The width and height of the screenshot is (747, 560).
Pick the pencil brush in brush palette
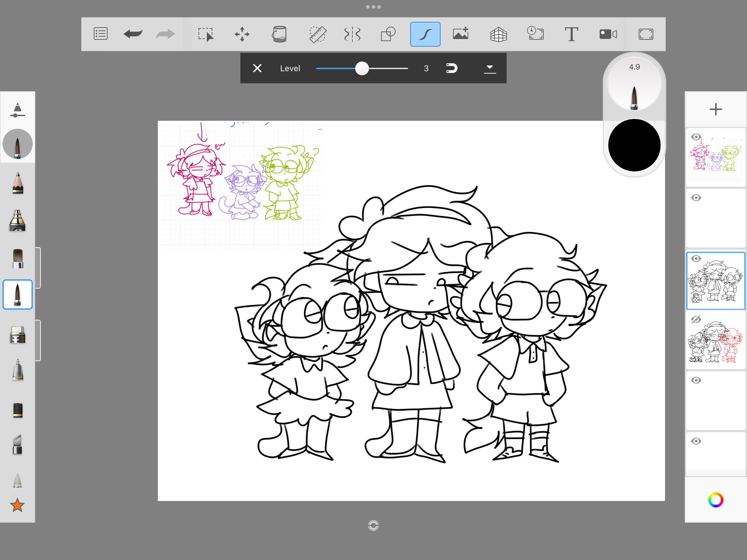click(18, 183)
